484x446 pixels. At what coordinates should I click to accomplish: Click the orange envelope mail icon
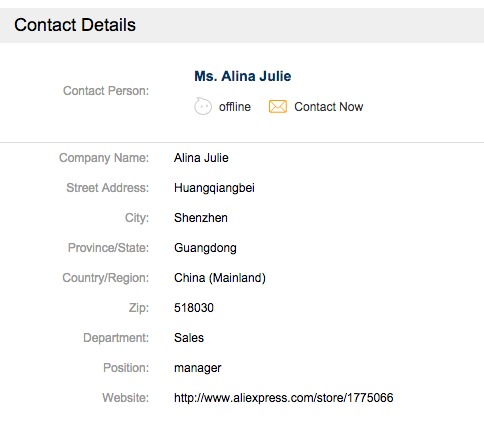point(278,107)
